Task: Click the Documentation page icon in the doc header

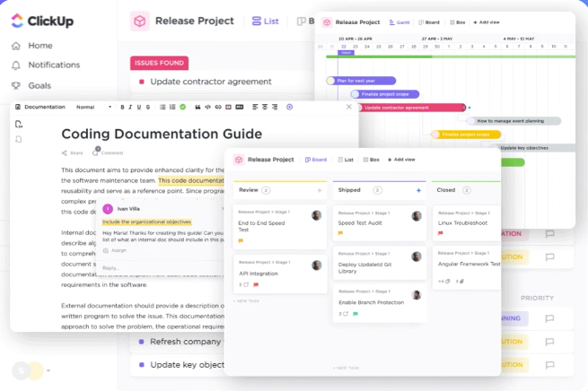Action: 18,107
